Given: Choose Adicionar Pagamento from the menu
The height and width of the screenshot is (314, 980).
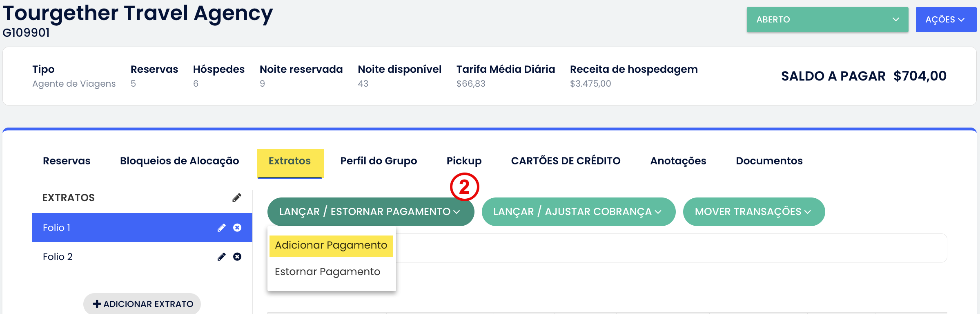Looking at the screenshot, I should tap(331, 245).
